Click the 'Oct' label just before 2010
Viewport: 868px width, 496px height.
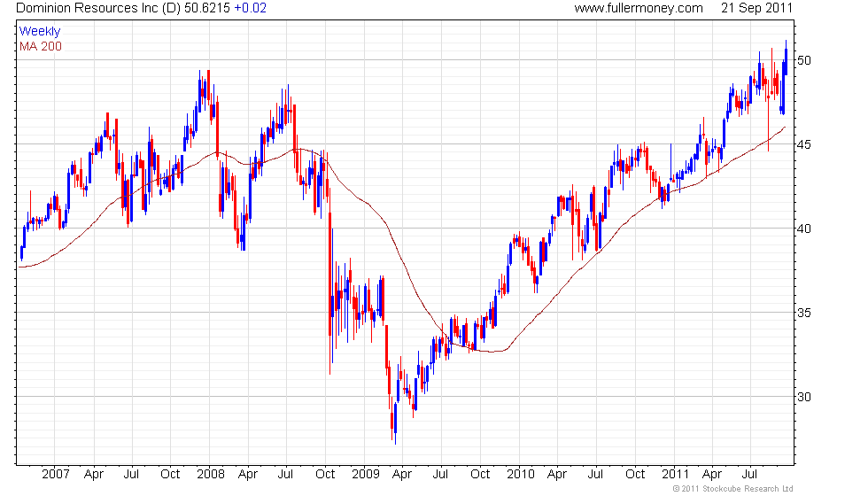[x=480, y=474]
